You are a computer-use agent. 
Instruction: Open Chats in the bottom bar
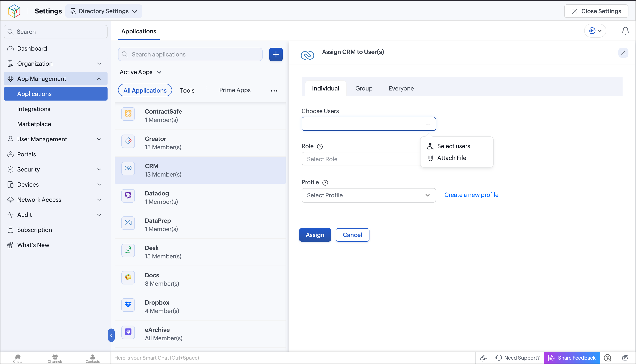pos(17,358)
